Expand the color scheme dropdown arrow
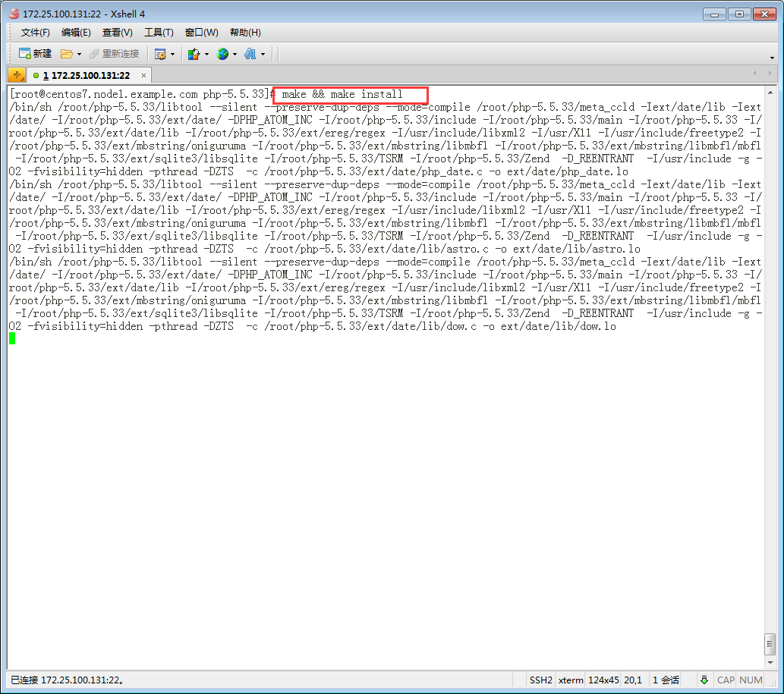The image size is (784, 694). tap(206, 55)
